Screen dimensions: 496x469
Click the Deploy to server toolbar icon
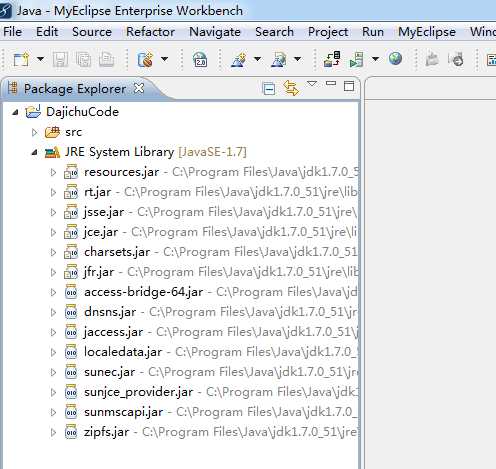pos(332,59)
